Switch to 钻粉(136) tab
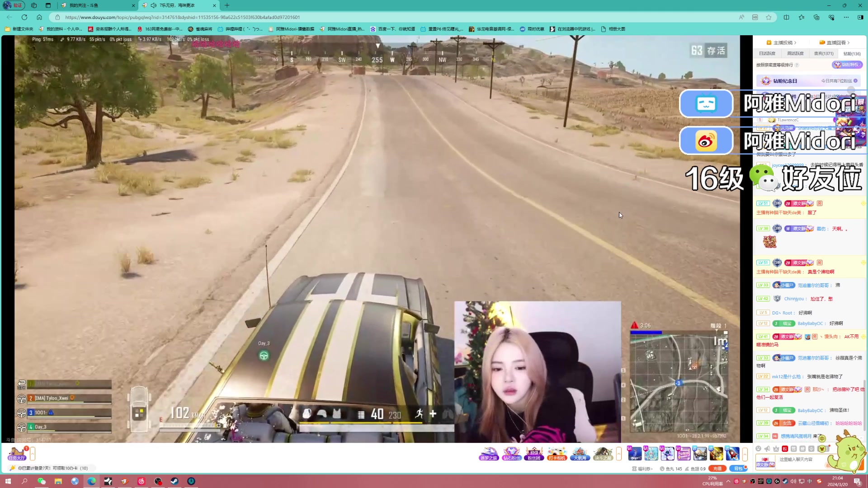This screenshot has height=488, width=868. tap(852, 53)
